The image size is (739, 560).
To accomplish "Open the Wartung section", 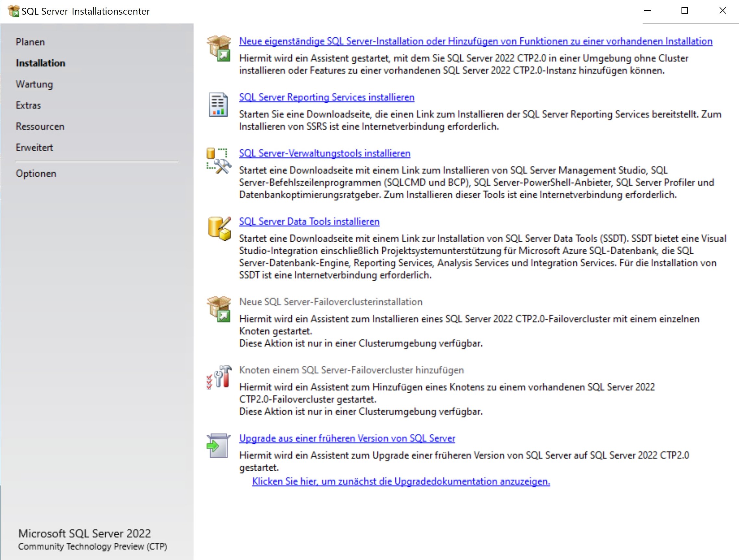I will coord(34,84).
